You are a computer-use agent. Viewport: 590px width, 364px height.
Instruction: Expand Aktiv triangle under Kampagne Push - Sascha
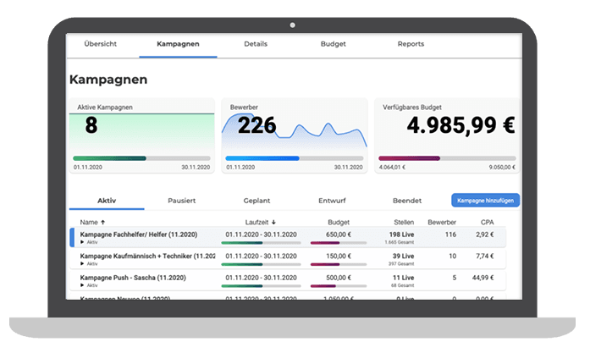(82, 285)
